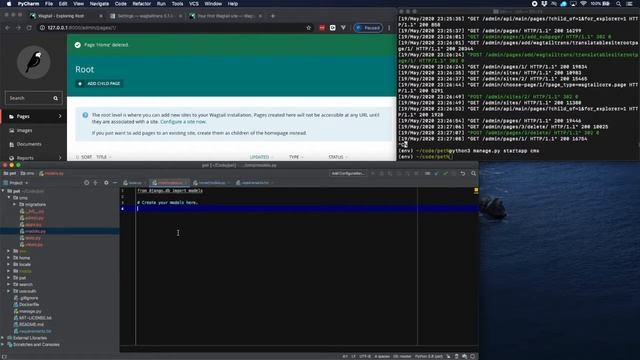
Task: Expand the search folder
Action: (9, 284)
